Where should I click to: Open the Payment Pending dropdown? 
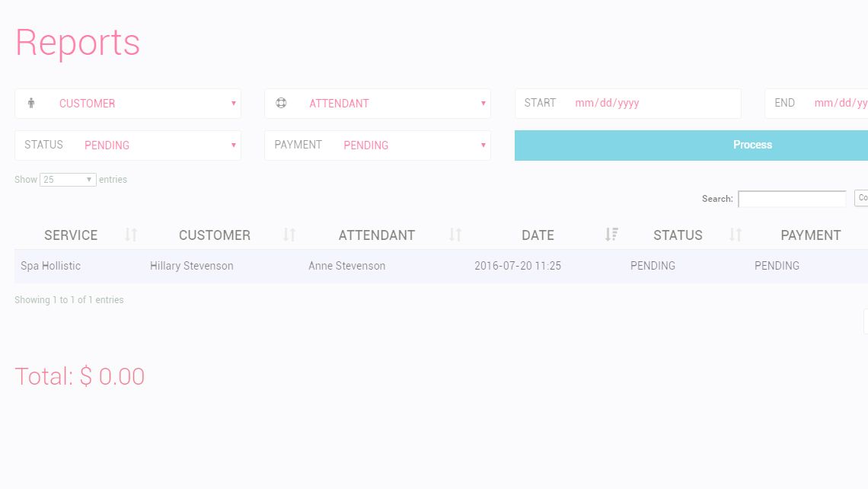378,145
